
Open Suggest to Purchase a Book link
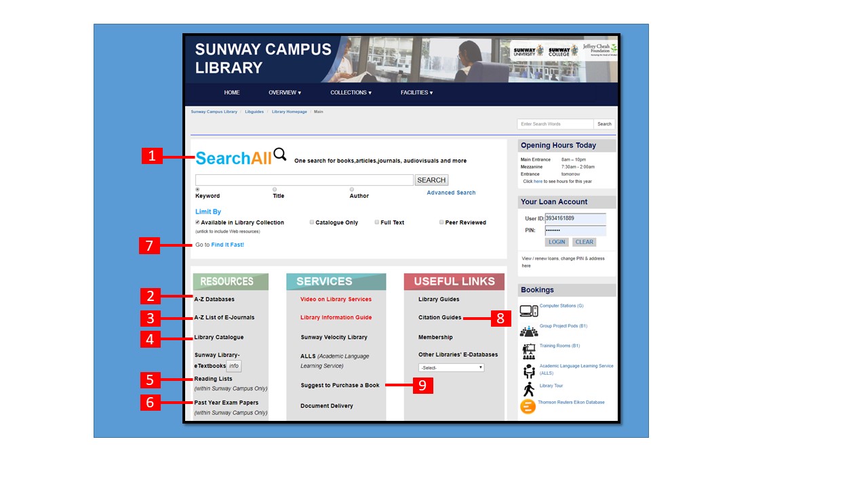click(x=340, y=385)
